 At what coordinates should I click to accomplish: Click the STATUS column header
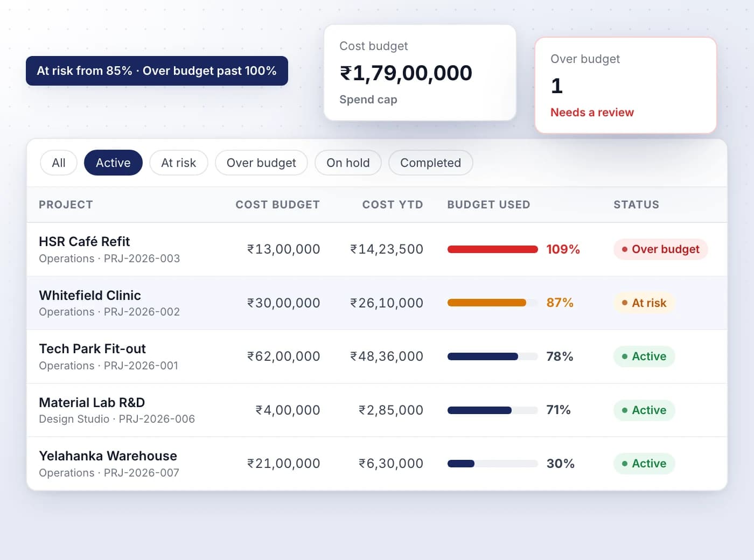click(637, 205)
